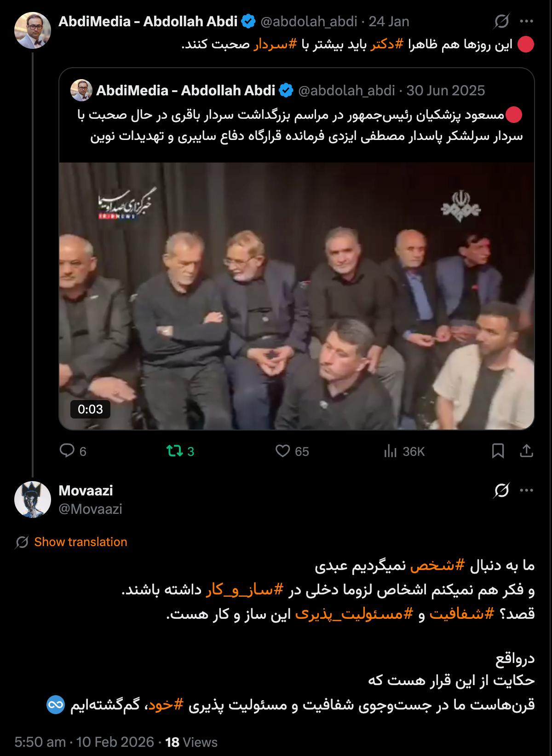The width and height of the screenshot is (552, 756).
Task: Click the 10 Feb 2026 timestamp
Action: click(115, 742)
